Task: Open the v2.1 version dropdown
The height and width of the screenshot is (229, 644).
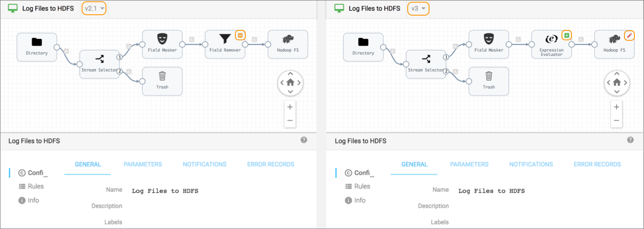Action: coord(94,8)
